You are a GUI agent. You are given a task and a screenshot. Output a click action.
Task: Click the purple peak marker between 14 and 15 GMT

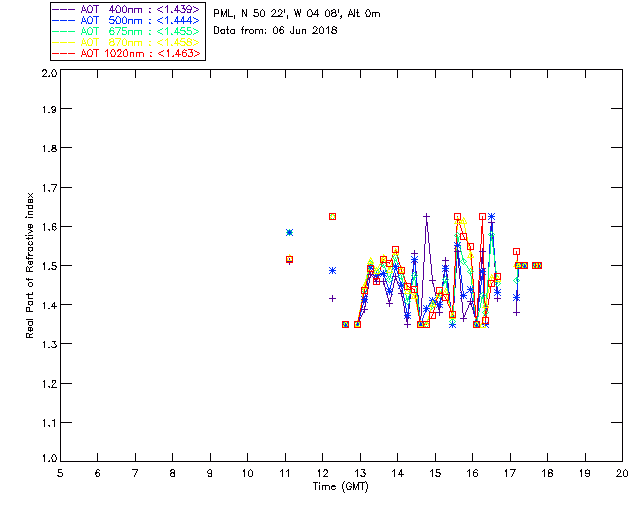(x=426, y=216)
